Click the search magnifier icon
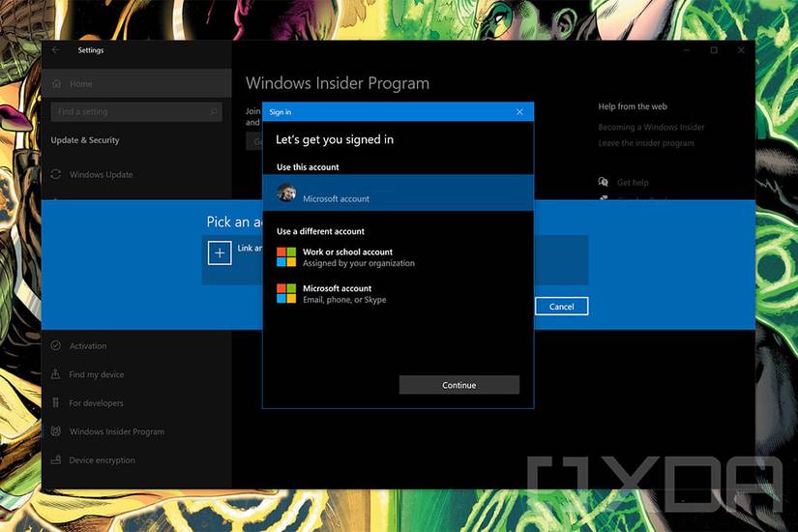Screen dimensions: 798x532 tap(213, 111)
